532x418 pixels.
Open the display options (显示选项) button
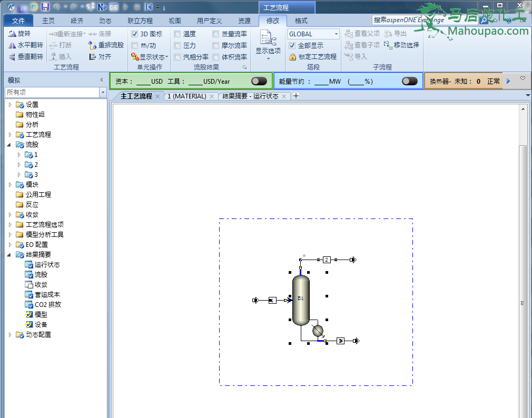pyautogui.click(x=268, y=45)
